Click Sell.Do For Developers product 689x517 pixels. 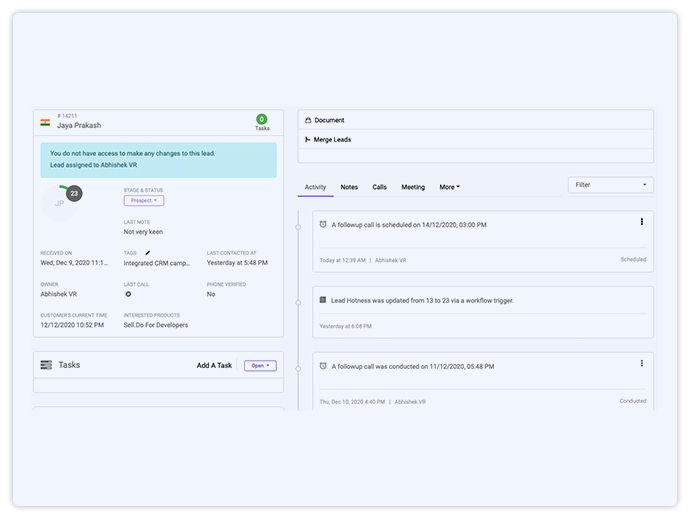point(156,325)
